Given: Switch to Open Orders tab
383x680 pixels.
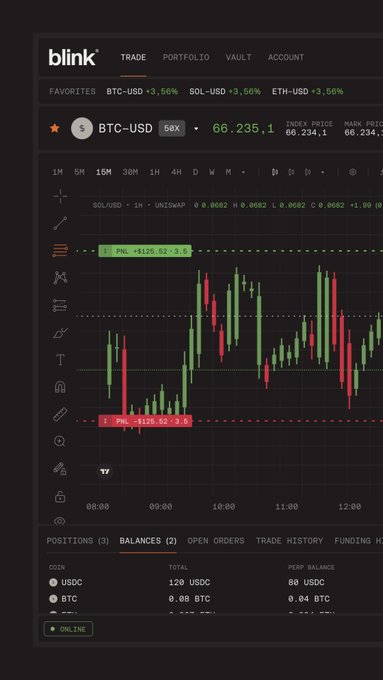Looking at the screenshot, I should point(216,541).
